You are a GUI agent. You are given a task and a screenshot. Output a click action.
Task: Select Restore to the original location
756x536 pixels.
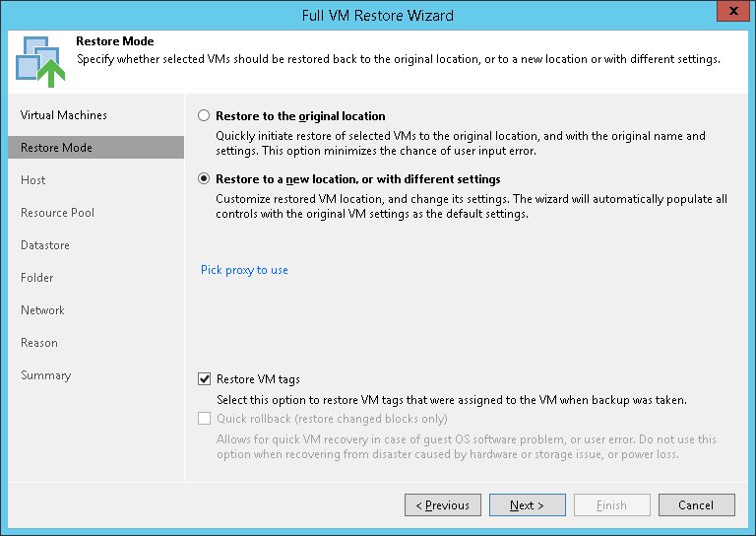tap(205, 115)
